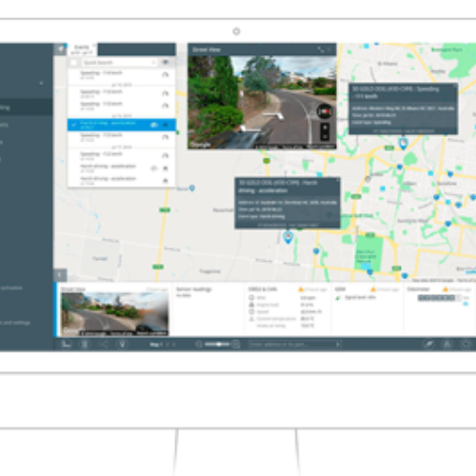Viewport: 476px width, 476px height.
Task: Click the zoom-out button beside the zoom slider
Action: click(199, 344)
